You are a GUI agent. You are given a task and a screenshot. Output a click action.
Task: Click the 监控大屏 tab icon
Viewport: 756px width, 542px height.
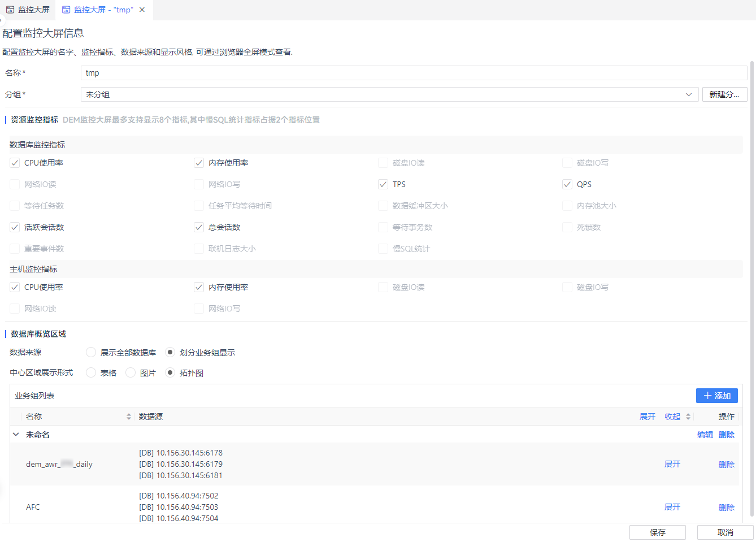[x=10, y=10]
